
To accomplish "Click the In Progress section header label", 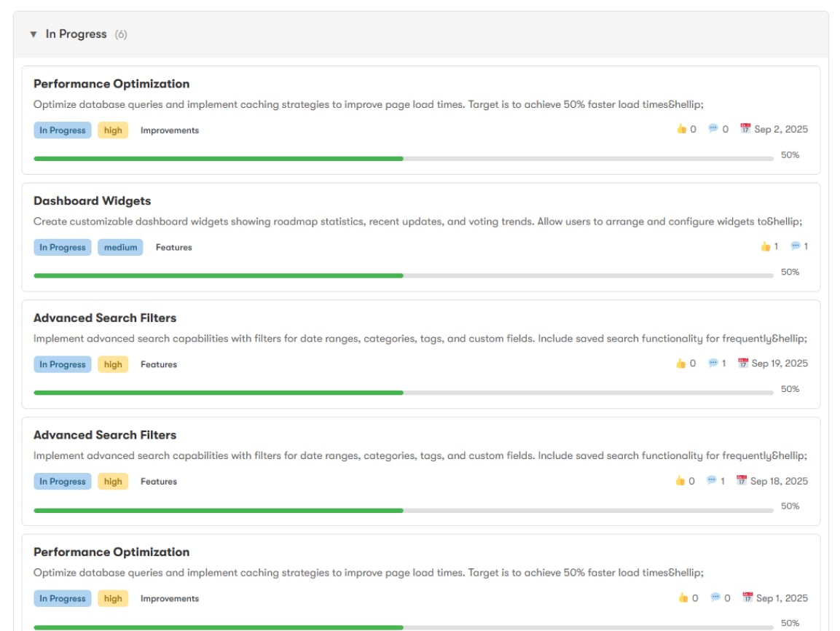I will 76,34.
